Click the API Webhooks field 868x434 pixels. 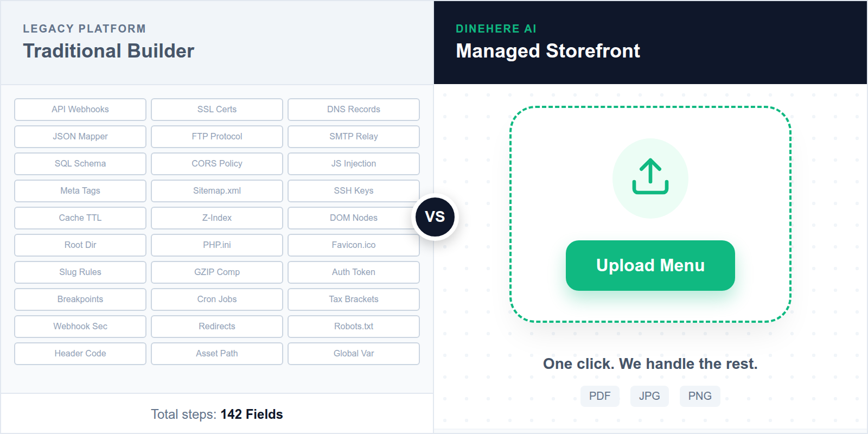[x=80, y=110]
